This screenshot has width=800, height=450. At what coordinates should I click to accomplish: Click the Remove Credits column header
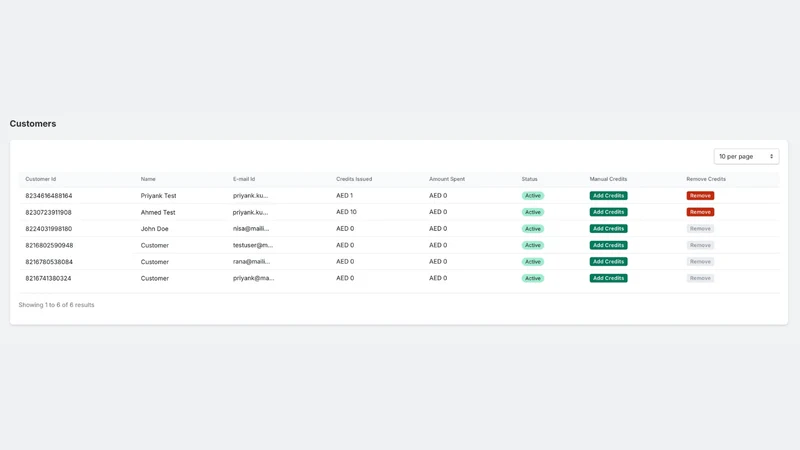click(x=706, y=179)
